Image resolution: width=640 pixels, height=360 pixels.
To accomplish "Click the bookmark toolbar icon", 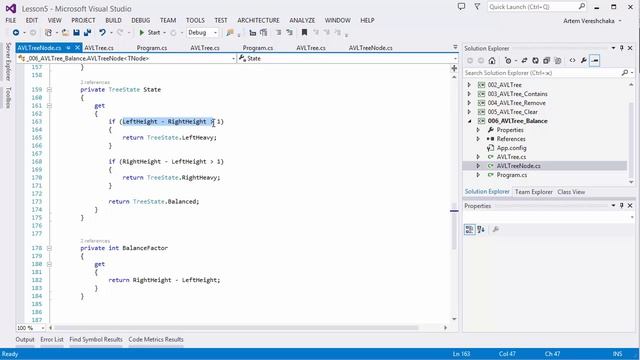I will [304, 32].
